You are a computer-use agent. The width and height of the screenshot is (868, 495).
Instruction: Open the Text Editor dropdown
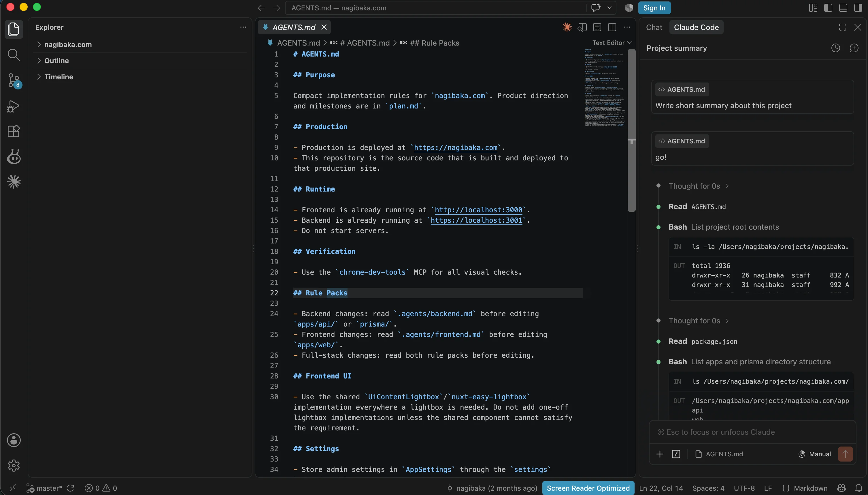pyautogui.click(x=612, y=43)
